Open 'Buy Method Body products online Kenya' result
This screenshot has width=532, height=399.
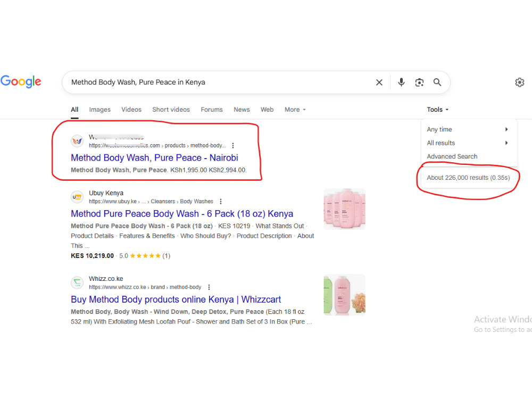point(176,300)
